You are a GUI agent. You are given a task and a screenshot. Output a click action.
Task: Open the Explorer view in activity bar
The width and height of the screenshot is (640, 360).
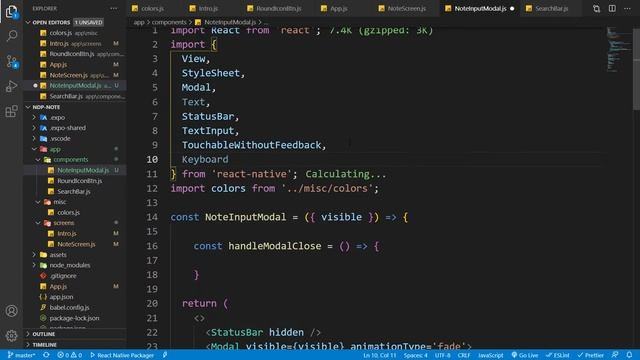coord(11,12)
